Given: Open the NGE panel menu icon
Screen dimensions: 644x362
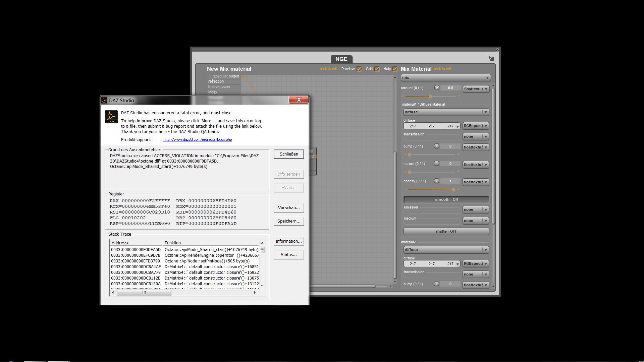Looking at the screenshot, I should [491, 59].
